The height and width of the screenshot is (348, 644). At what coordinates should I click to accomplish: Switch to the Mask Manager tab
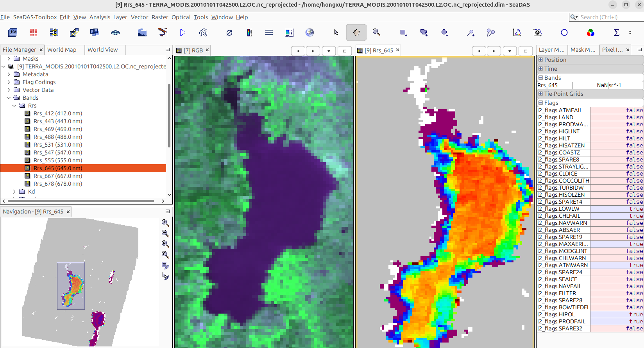[x=583, y=50]
